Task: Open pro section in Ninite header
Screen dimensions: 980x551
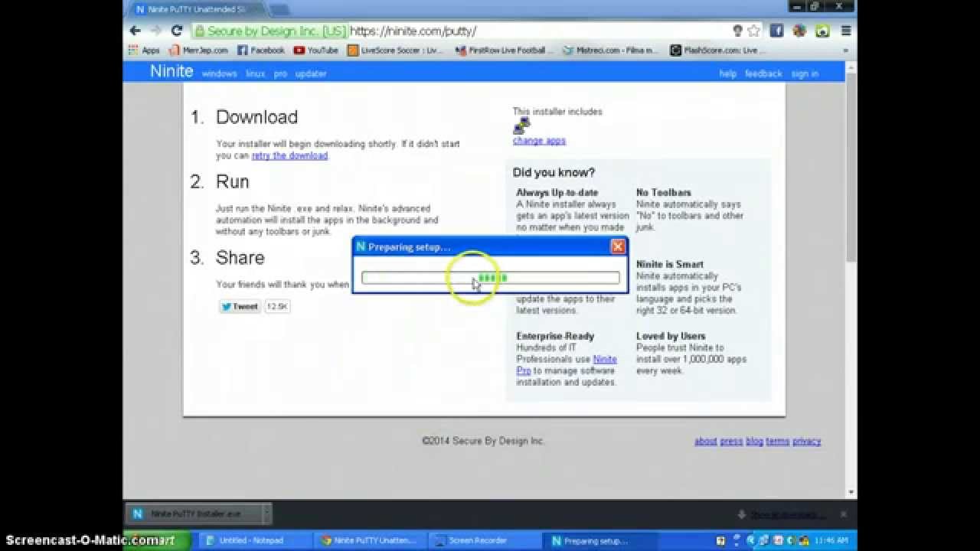Action: 280,74
